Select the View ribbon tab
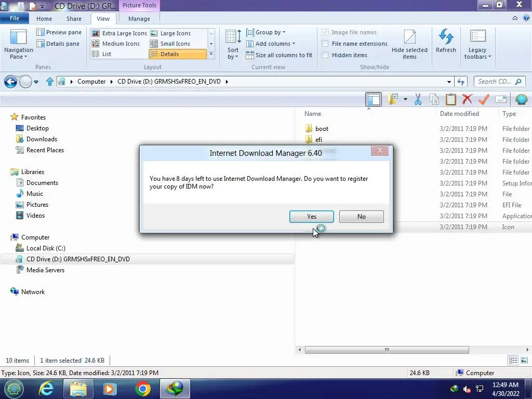Screen dimensions: 532x399 103,19
